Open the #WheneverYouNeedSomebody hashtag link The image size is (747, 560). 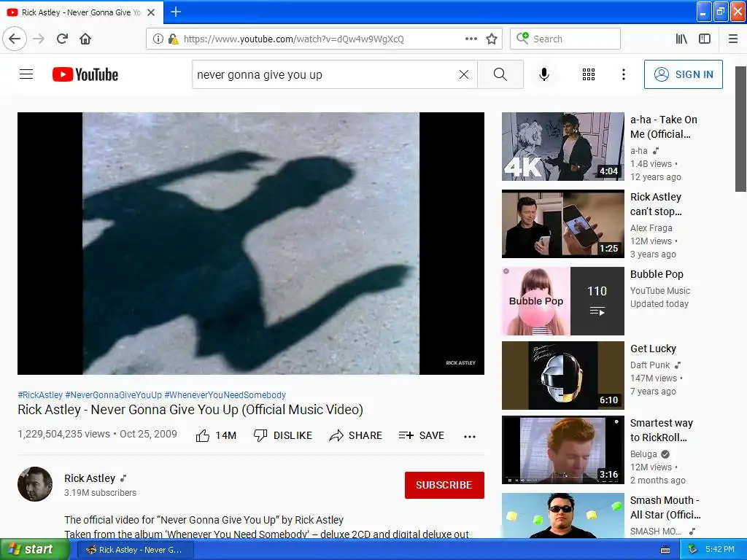pyautogui.click(x=225, y=394)
